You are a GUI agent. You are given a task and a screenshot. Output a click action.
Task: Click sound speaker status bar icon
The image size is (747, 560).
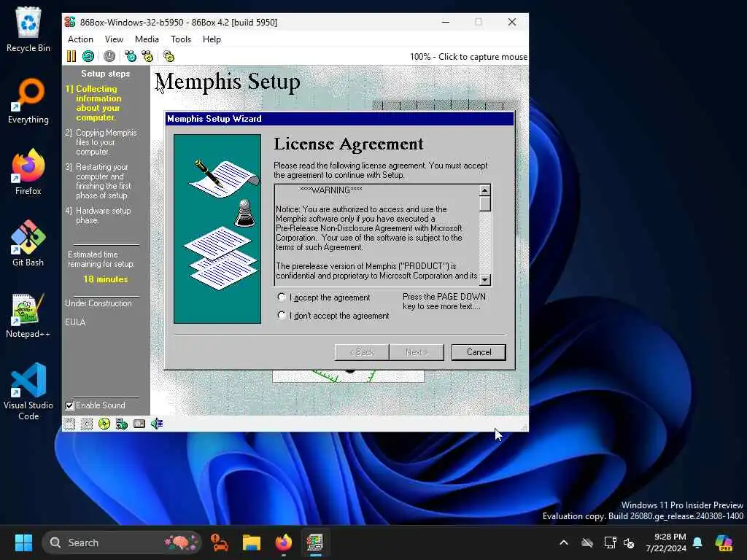(x=157, y=424)
